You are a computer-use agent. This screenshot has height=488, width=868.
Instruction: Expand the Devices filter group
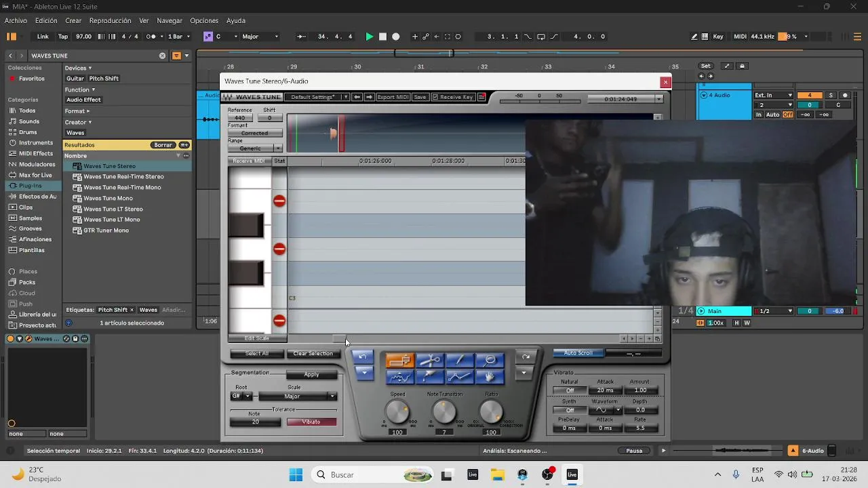point(78,68)
